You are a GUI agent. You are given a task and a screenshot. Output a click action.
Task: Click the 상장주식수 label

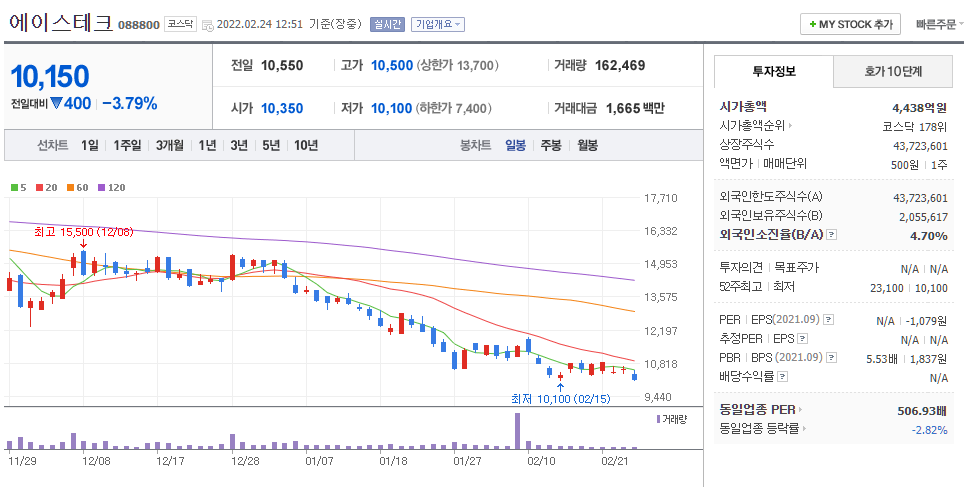coord(747,144)
